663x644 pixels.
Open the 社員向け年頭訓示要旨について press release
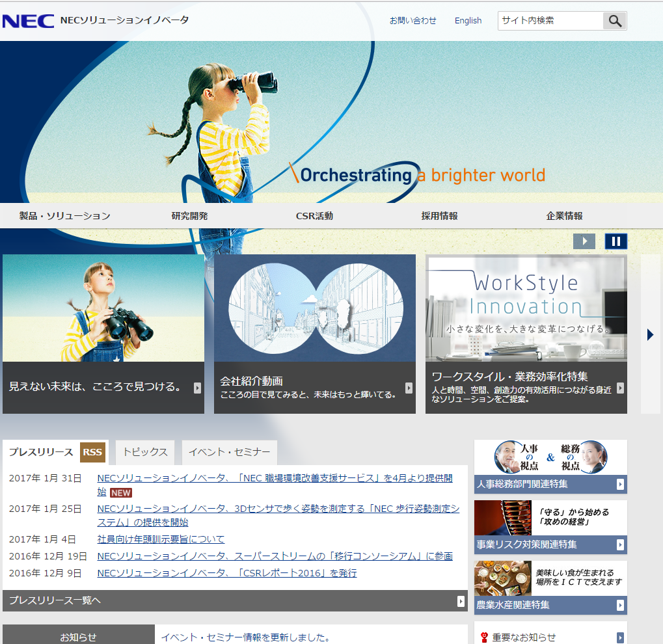[x=161, y=539]
